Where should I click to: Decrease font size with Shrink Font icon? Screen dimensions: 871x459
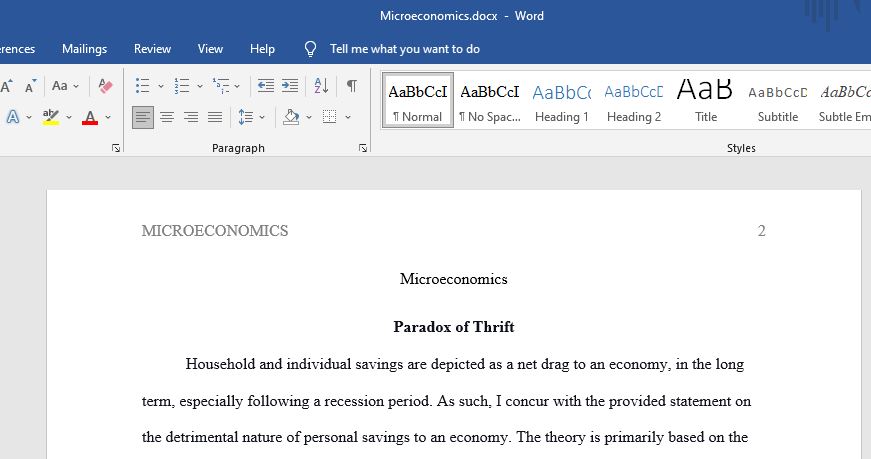point(31,86)
